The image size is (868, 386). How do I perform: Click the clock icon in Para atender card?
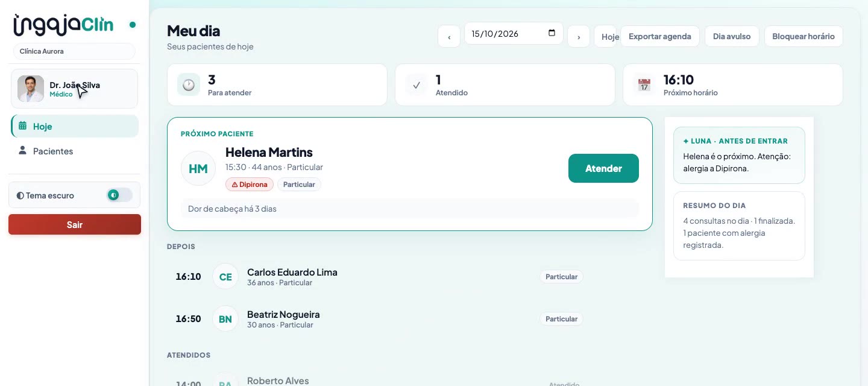[x=189, y=85]
